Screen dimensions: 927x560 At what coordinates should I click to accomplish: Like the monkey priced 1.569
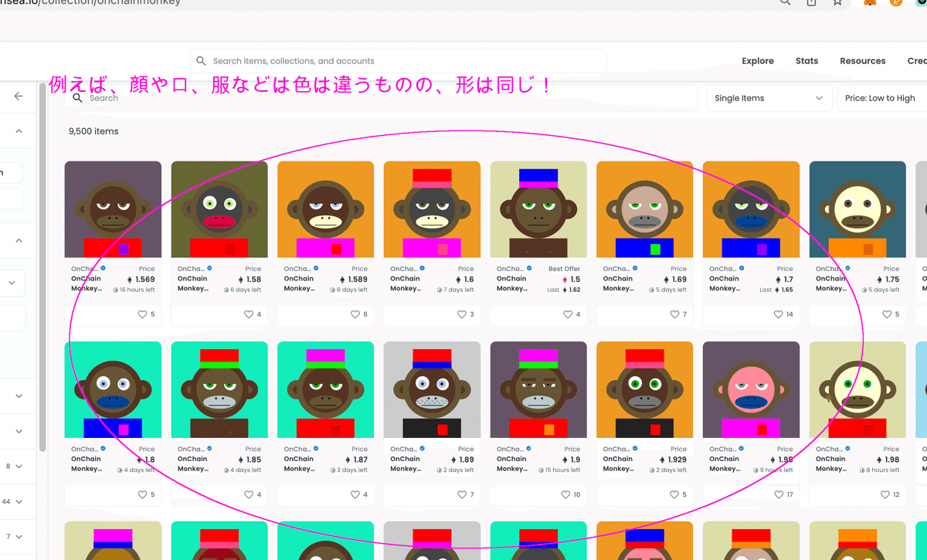click(x=142, y=314)
